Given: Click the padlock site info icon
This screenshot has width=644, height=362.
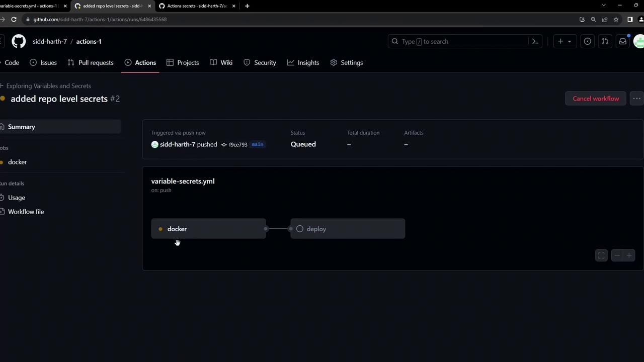Looking at the screenshot, I should (x=28, y=19).
